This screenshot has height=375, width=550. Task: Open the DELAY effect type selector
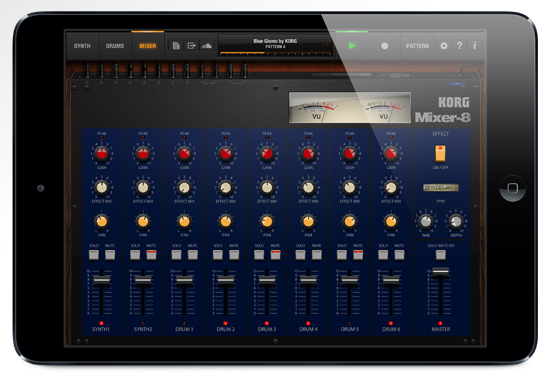441,188
